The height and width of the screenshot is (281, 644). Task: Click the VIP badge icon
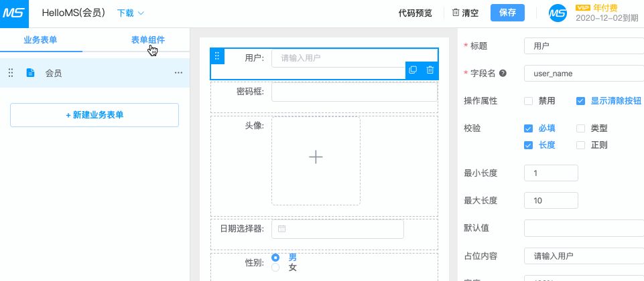[583, 7]
